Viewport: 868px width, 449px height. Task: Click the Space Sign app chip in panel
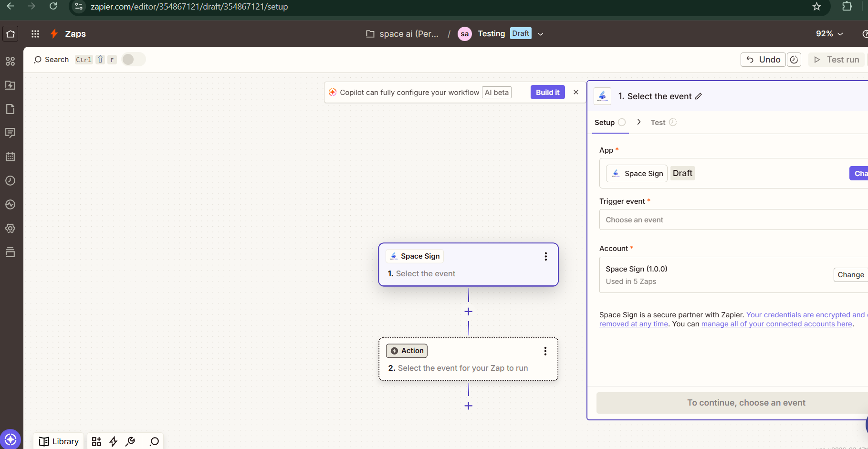[x=637, y=174]
